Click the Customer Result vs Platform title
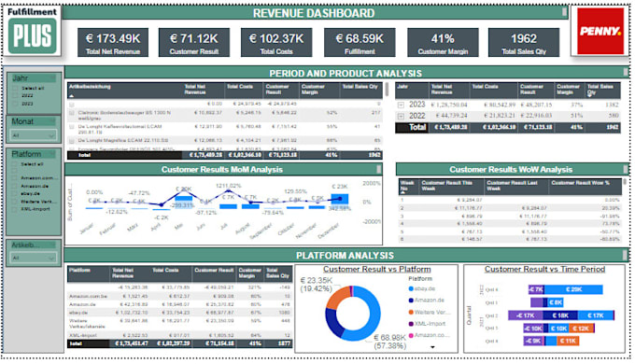635x364 pixels. point(376,269)
